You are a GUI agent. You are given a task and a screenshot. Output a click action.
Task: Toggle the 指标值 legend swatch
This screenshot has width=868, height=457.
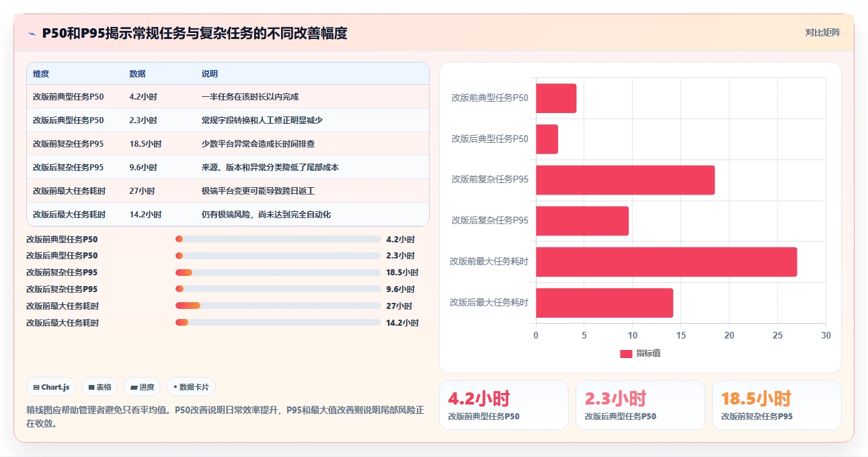(x=626, y=354)
